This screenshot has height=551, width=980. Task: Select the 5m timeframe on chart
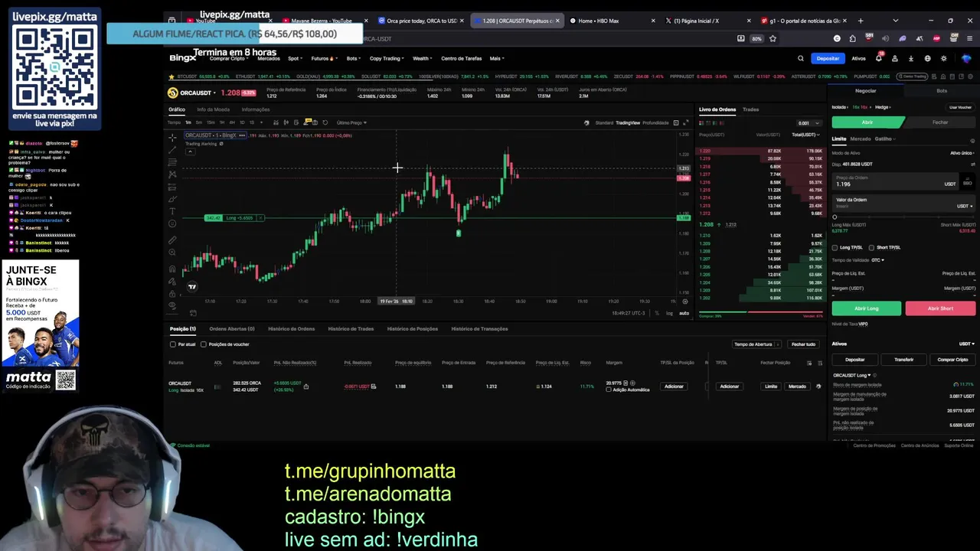[x=199, y=122]
